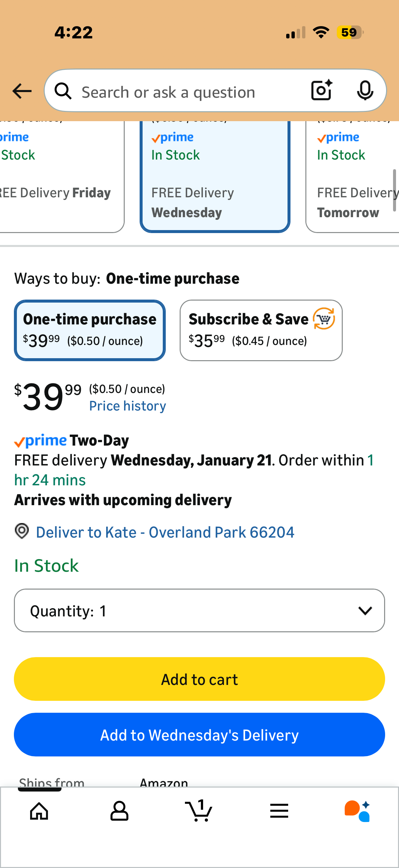Tap the microphone voice search icon
399x868 pixels.
(x=365, y=90)
